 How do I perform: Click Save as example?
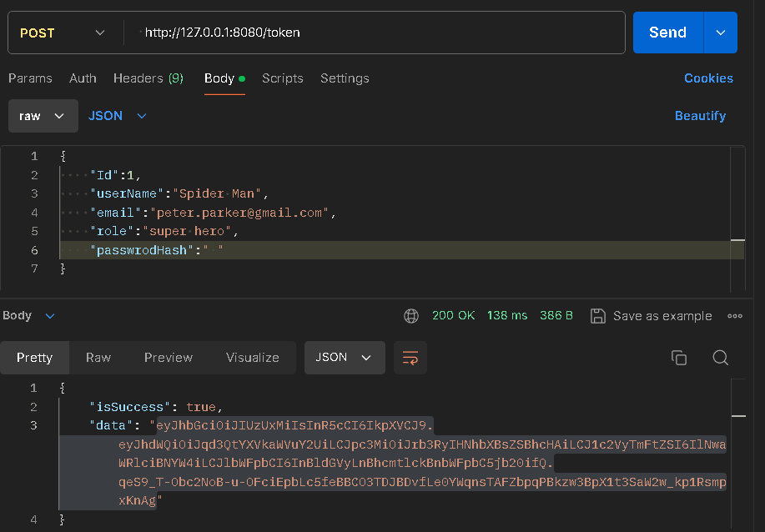(651, 316)
